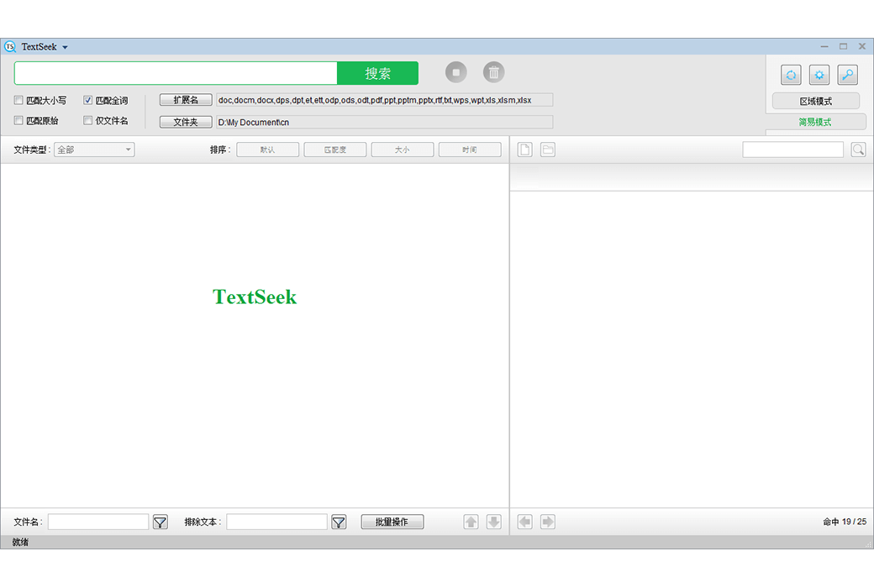Open the TextSeek title dropdown arrow
Viewport: 874px width, 588px height.
pos(66,47)
